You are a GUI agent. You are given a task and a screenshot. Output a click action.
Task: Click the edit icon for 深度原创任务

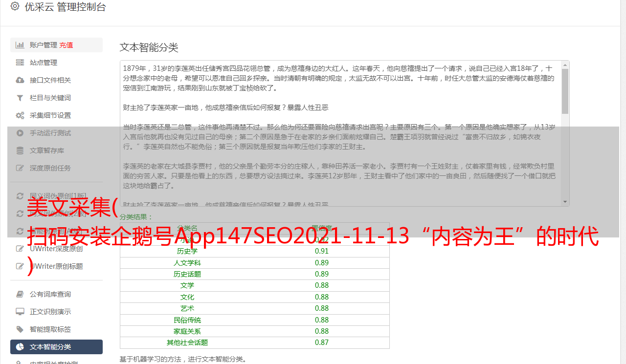point(20,168)
